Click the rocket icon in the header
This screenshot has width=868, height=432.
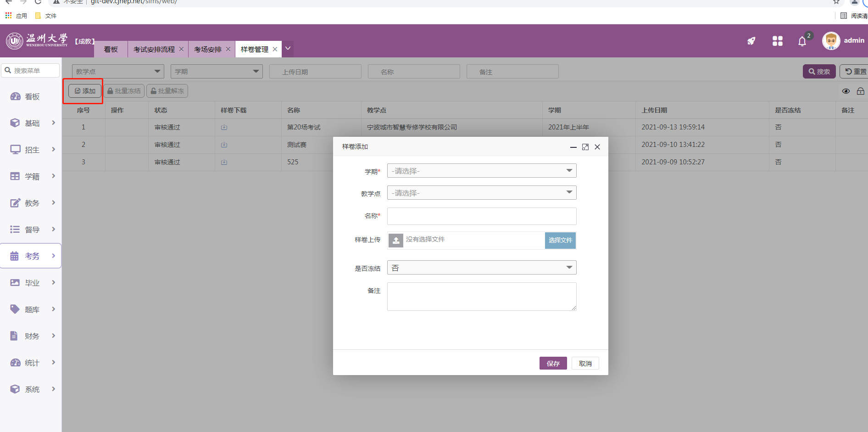[x=751, y=41]
